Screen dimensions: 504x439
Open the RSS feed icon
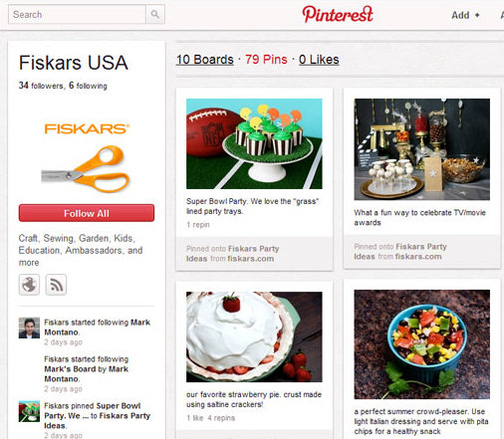pyautogui.click(x=56, y=285)
